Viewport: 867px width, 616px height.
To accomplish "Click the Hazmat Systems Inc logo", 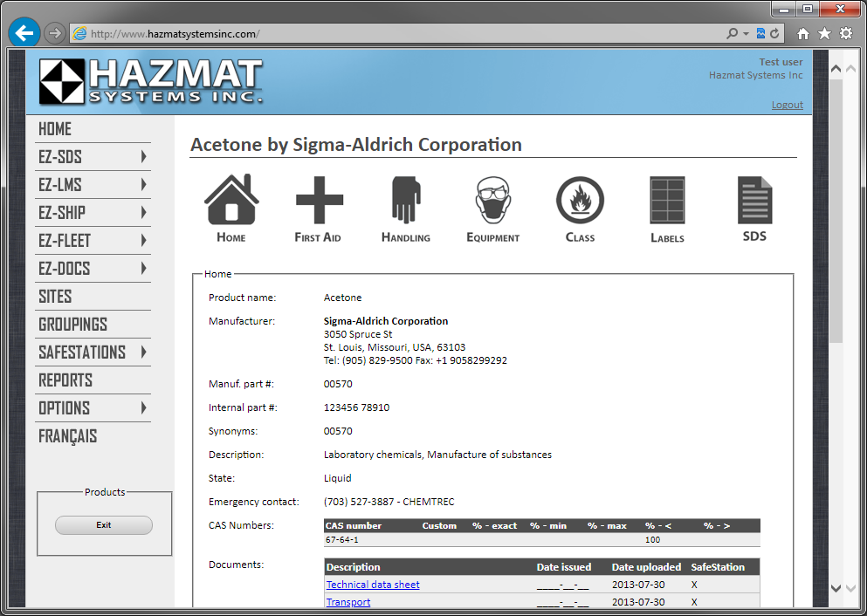I will click(x=151, y=82).
